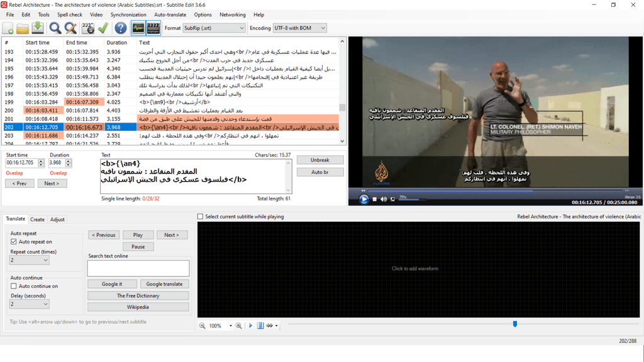
Task: Open the Format SubRip dropdown
Action: click(214, 28)
